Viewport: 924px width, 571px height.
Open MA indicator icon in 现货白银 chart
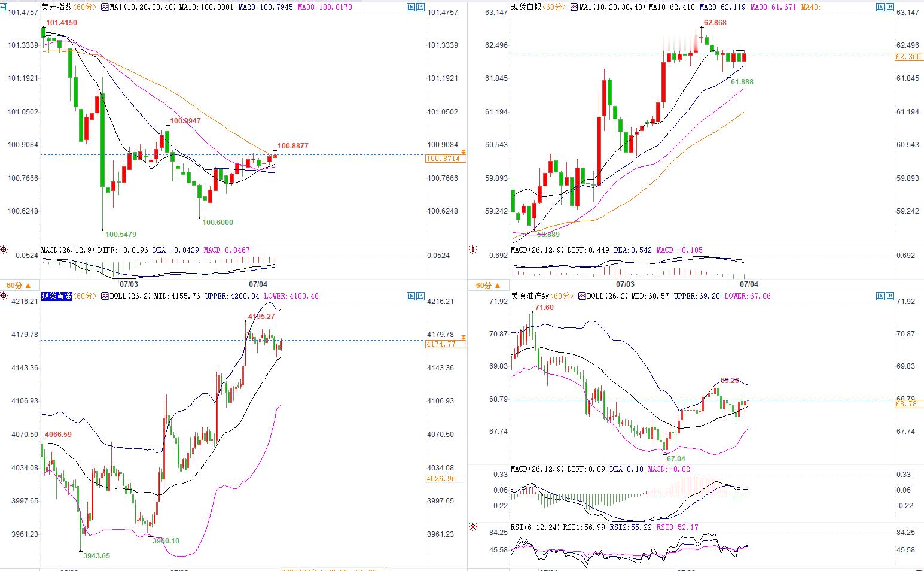tap(575, 7)
